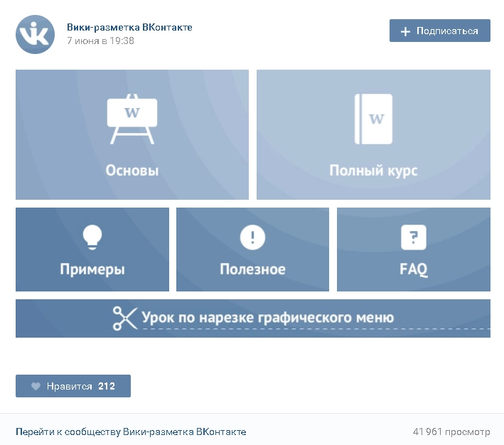Click the post date 7 июня в 19:38

tap(100, 41)
